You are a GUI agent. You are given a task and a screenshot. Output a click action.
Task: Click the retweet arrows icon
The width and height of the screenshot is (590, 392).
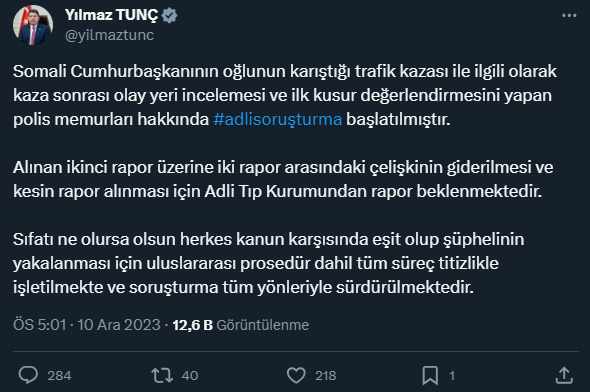(x=162, y=375)
